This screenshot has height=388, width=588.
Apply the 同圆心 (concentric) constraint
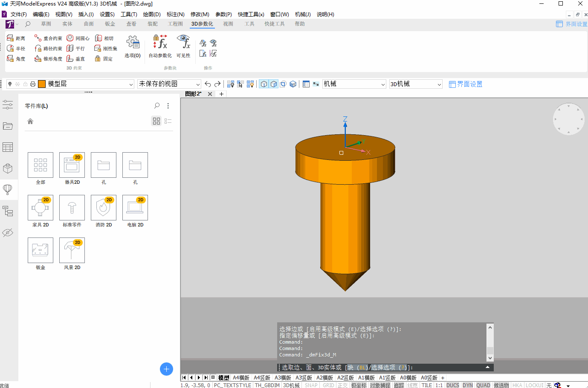[x=78, y=38]
